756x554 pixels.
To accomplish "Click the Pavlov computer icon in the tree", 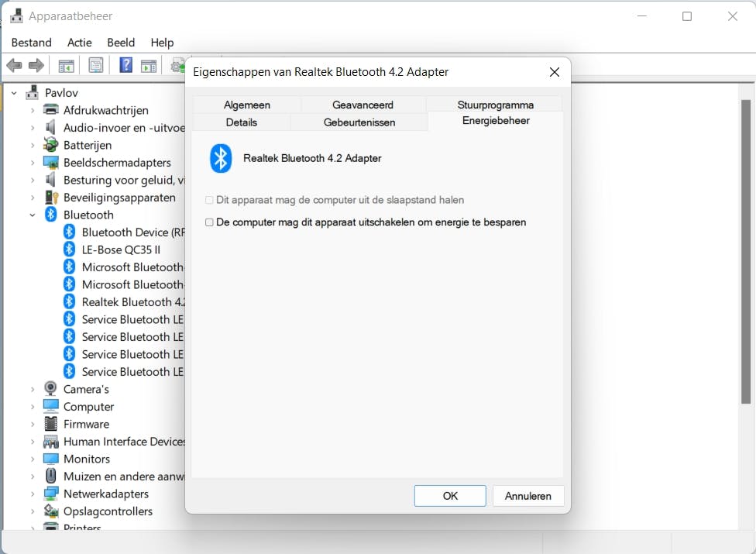I will [x=32, y=92].
